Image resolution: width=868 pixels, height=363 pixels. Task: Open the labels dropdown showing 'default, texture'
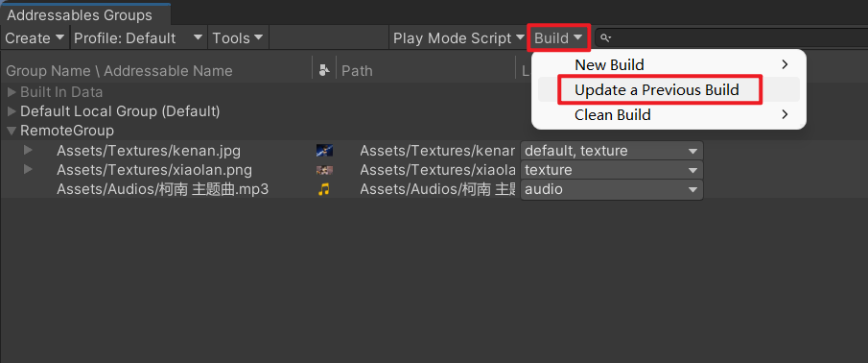[612, 150]
